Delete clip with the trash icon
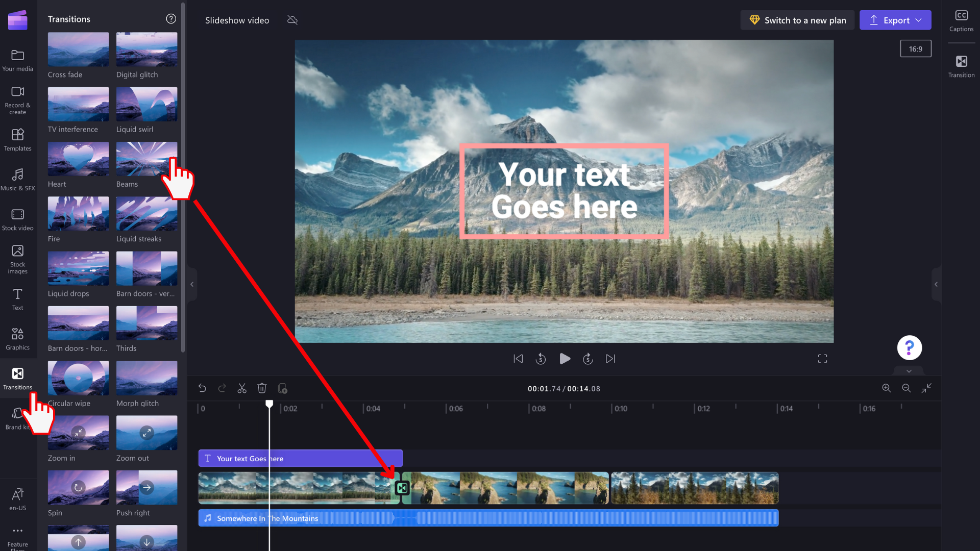Screen dimensions: 980x551 262,389
